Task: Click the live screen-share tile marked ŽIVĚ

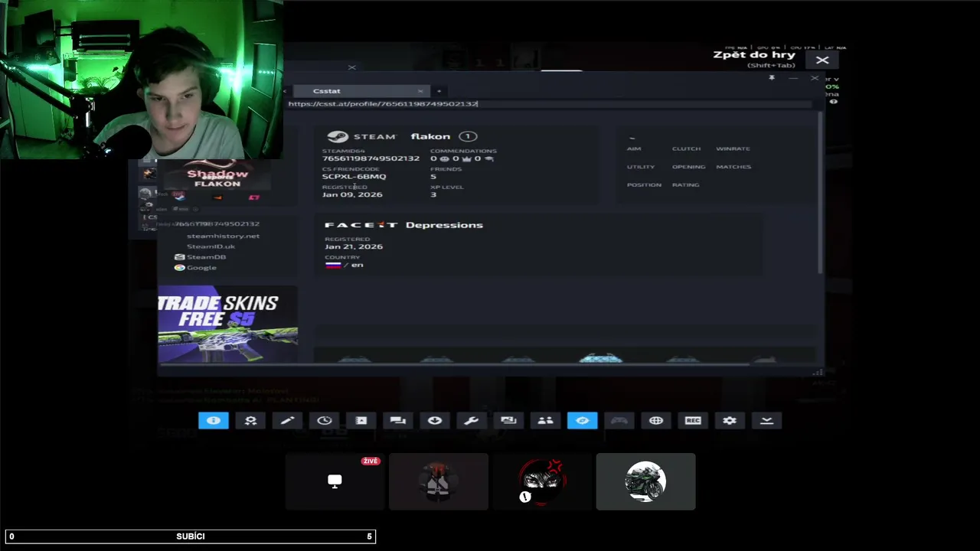Action: 335,481
